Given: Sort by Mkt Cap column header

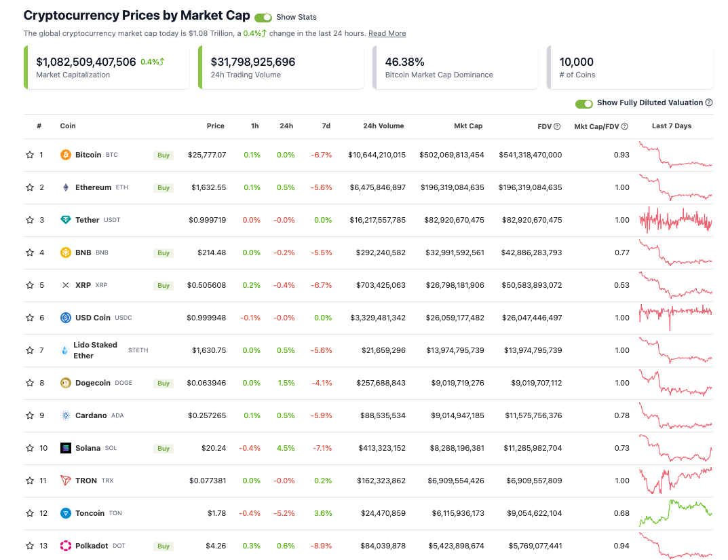Looking at the screenshot, I should coord(468,126).
